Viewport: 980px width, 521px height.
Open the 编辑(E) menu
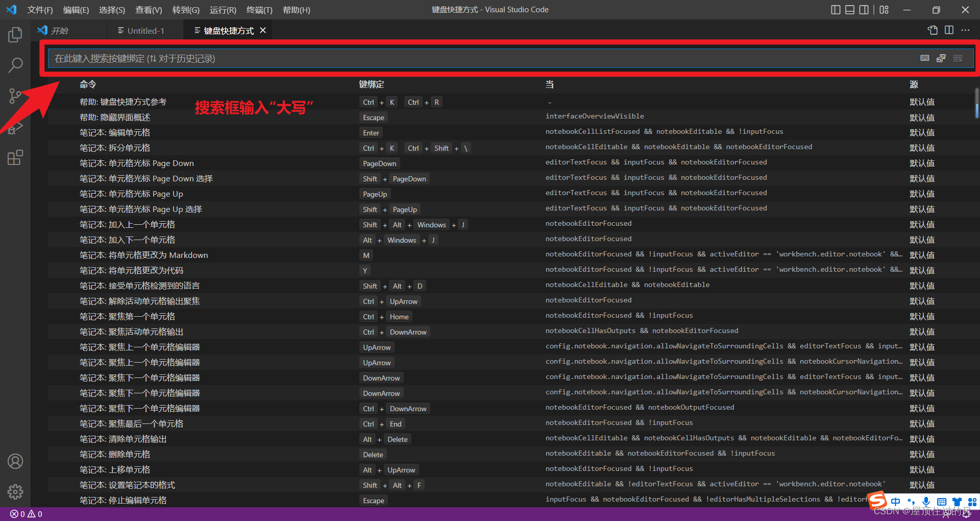coord(76,10)
